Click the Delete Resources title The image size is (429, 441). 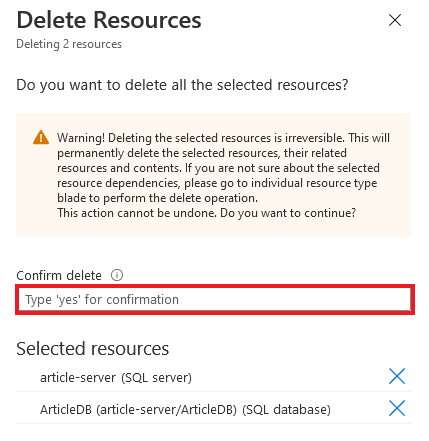(109, 20)
